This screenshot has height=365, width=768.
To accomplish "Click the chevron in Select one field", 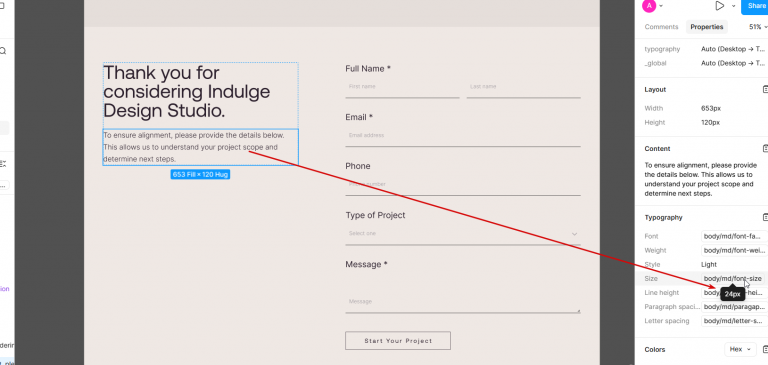I will (575, 234).
